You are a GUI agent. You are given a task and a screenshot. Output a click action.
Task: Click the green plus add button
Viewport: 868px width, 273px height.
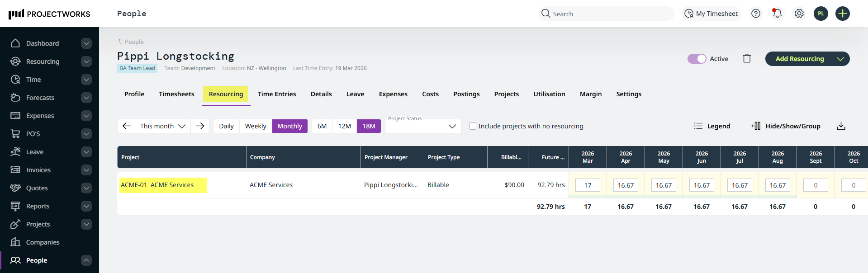click(843, 14)
